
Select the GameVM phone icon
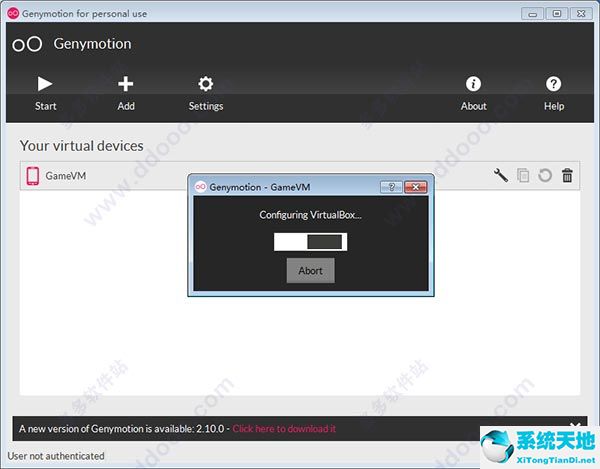pyautogui.click(x=33, y=176)
